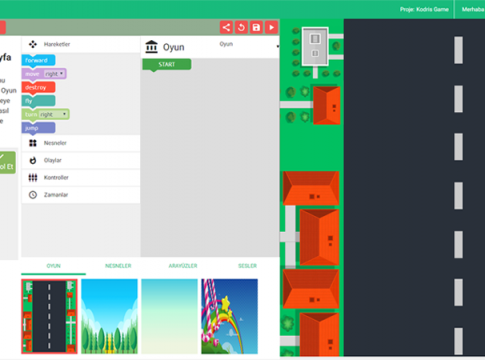Image resolution: width=485 pixels, height=360 pixels.
Task: Click the green START block
Action: coord(167,65)
